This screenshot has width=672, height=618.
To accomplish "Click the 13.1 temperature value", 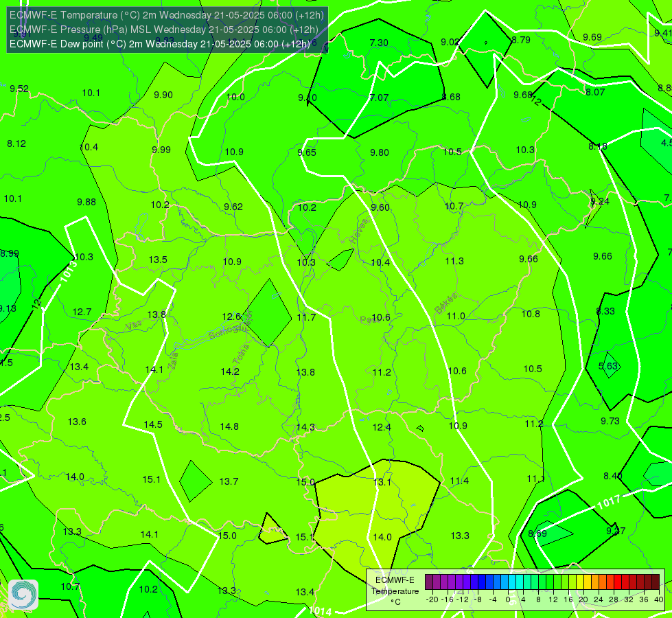I will point(382,482).
